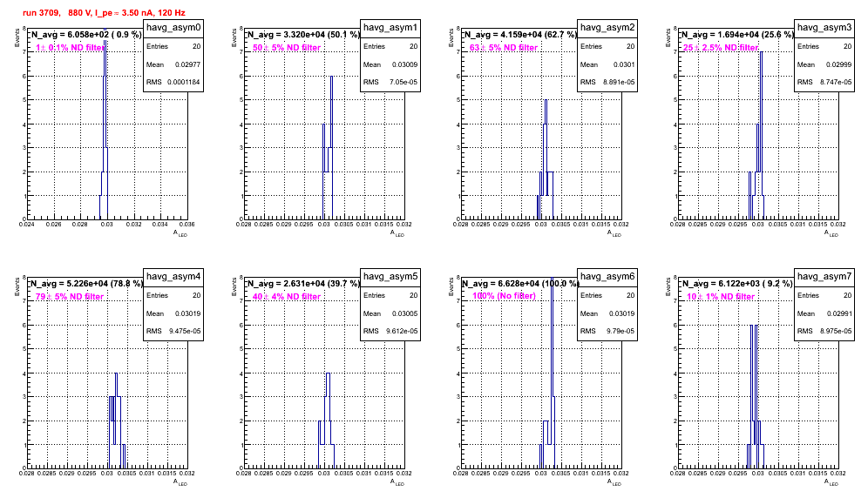Click Mean 0.02991 in havg_asym7 stats
Viewport: 868px width, 498px height.
[x=824, y=313]
